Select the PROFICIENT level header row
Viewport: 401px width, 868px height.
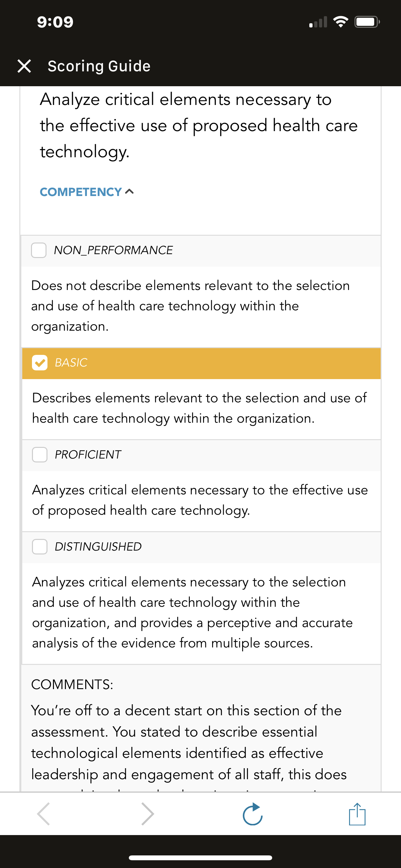point(201,455)
